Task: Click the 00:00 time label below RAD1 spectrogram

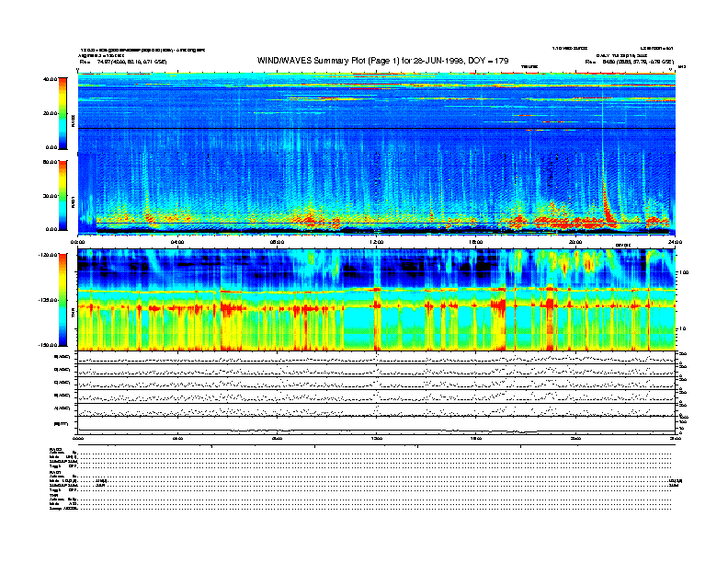Action: click(x=77, y=242)
